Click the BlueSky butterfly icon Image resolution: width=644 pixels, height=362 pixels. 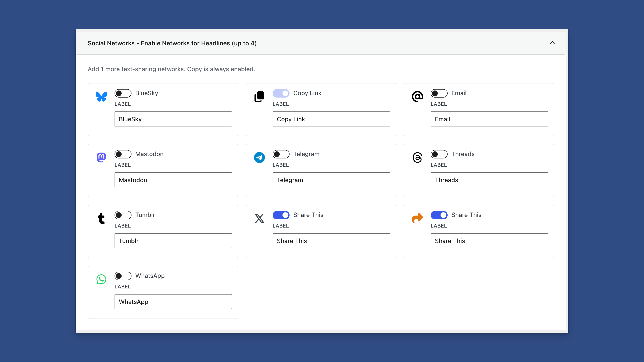(101, 96)
